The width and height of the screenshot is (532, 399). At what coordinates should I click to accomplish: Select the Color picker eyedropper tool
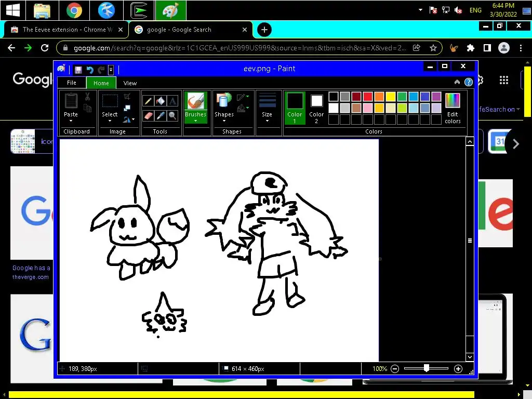pyautogui.click(x=161, y=116)
